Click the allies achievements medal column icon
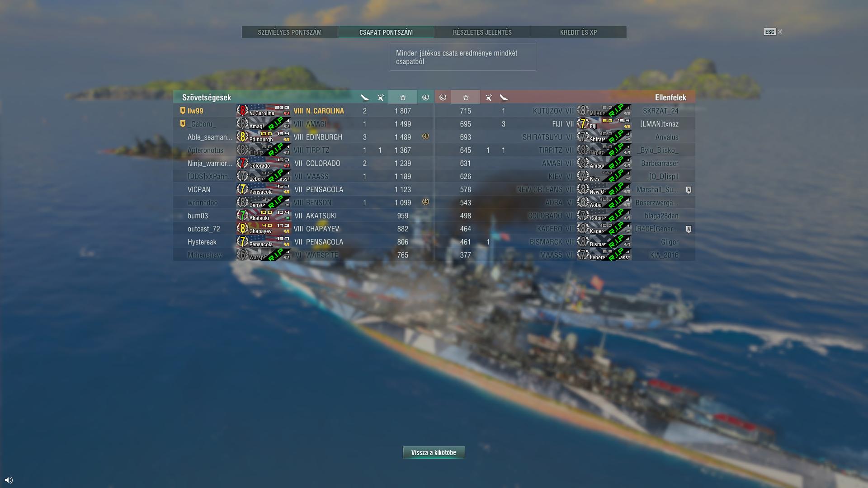The image size is (868, 488). [x=425, y=97]
